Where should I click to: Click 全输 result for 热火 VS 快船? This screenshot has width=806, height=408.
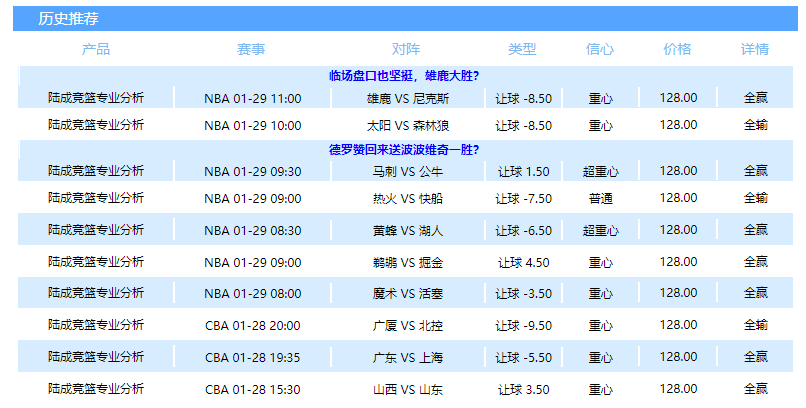[755, 198]
